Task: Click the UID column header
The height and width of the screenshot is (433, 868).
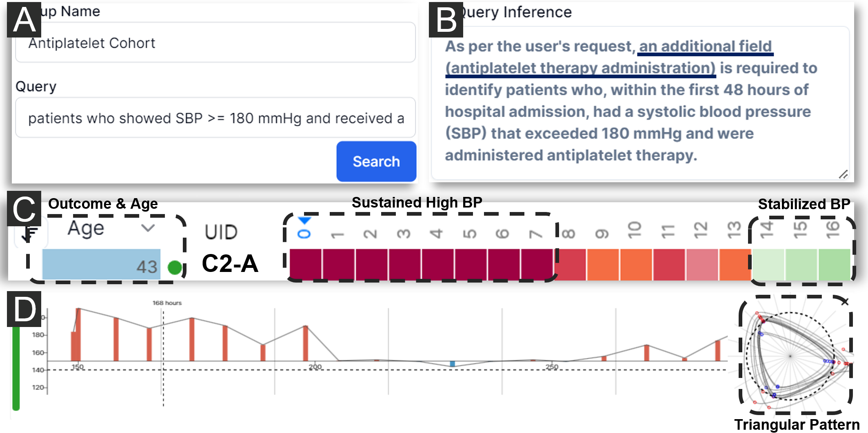Action: pyautogui.click(x=221, y=232)
